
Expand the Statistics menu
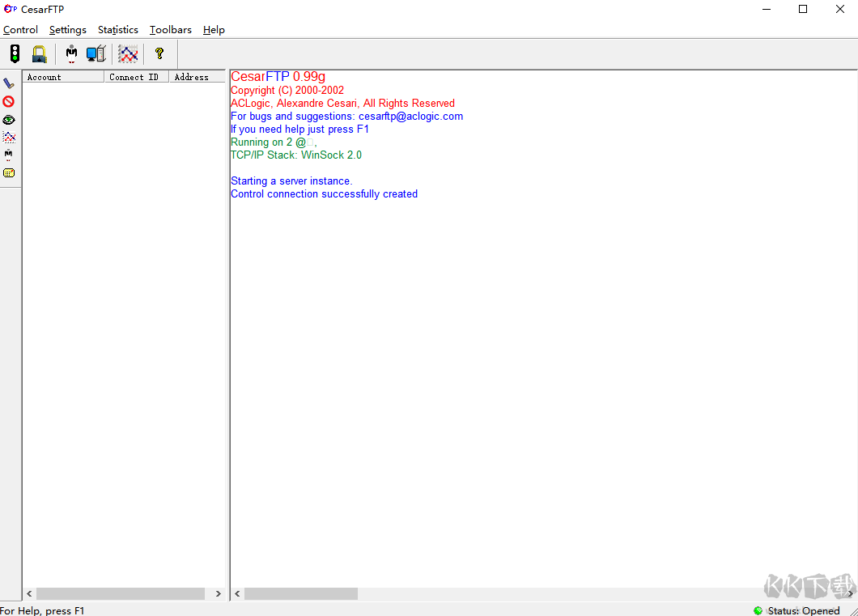click(x=117, y=30)
